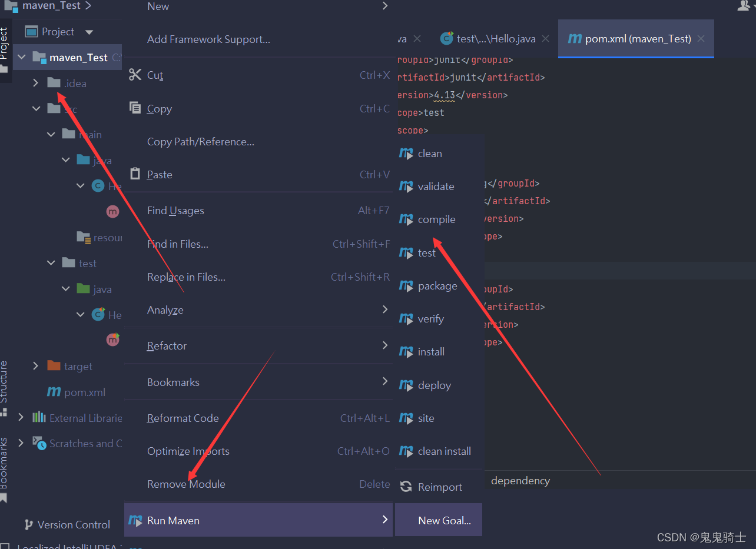This screenshot has width=756, height=549.
Task: Open the Refactor submenu
Action: click(x=258, y=346)
